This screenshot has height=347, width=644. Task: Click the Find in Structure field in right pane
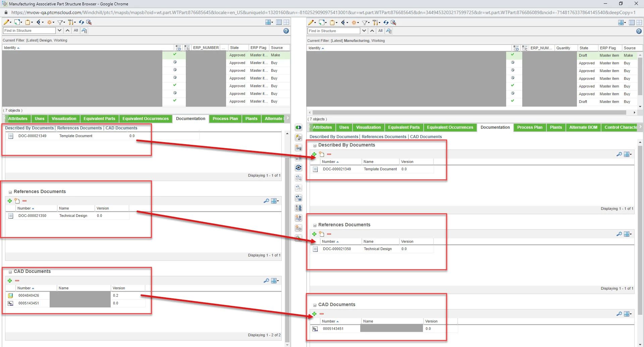pos(334,31)
